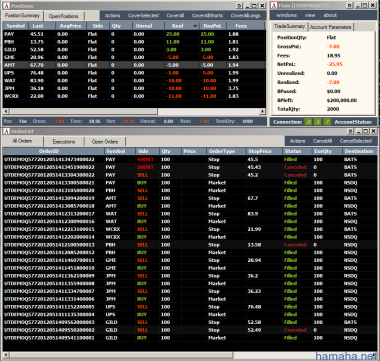Click the NetPnL value -25.95 in TradeSummary
The width and height of the screenshot is (380, 361).
335,64
